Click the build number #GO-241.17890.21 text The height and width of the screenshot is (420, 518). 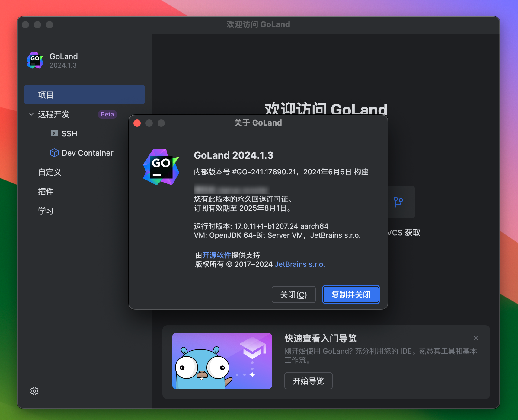pyautogui.click(x=264, y=172)
